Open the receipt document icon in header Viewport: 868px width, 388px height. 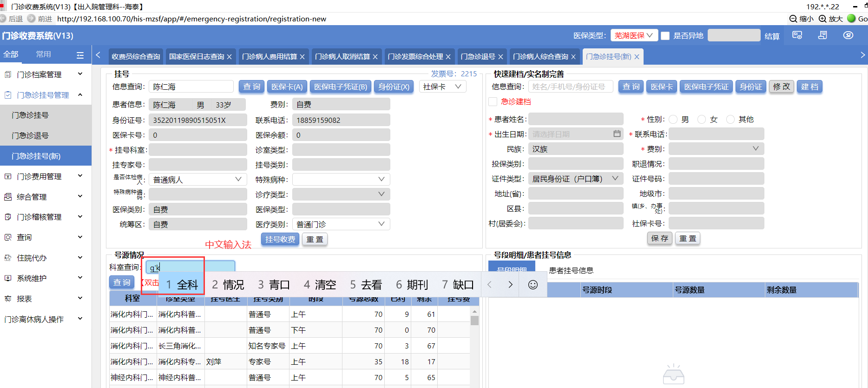822,35
